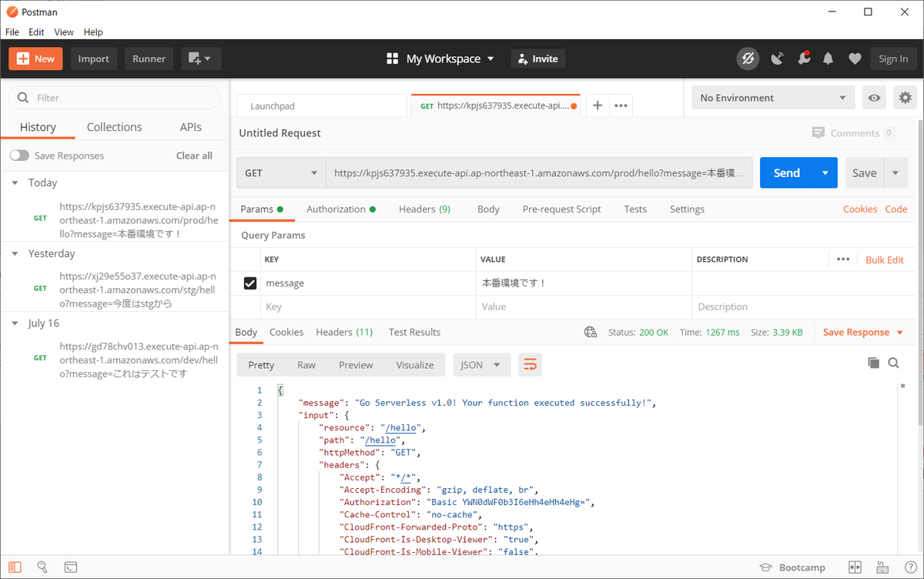
Task: Click Clear all in History
Action: pyautogui.click(x=194, y=156)
